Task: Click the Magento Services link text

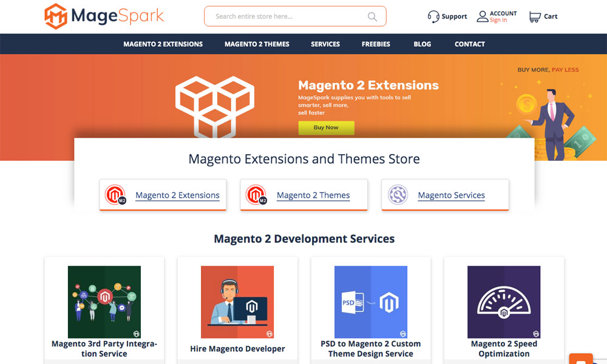Action: [x=451, y=195]
